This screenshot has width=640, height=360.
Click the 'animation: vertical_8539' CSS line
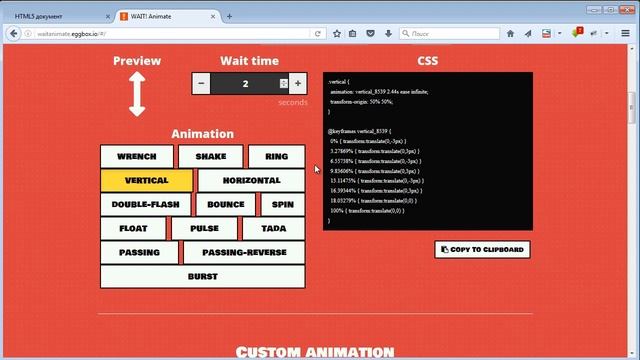pyautogui.click(x=379, y=92)
